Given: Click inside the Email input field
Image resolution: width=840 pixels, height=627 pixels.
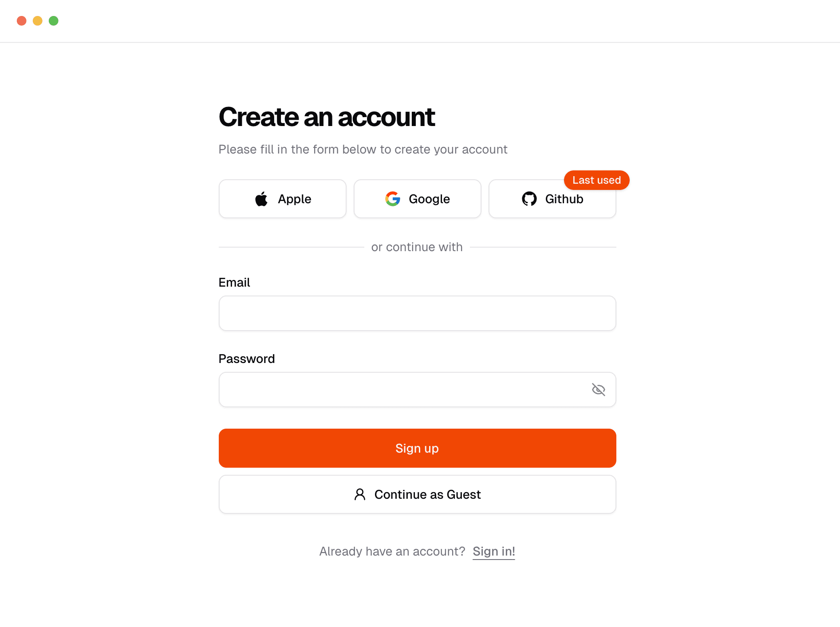Looking at the screenshot, I should tap(417, 313).
